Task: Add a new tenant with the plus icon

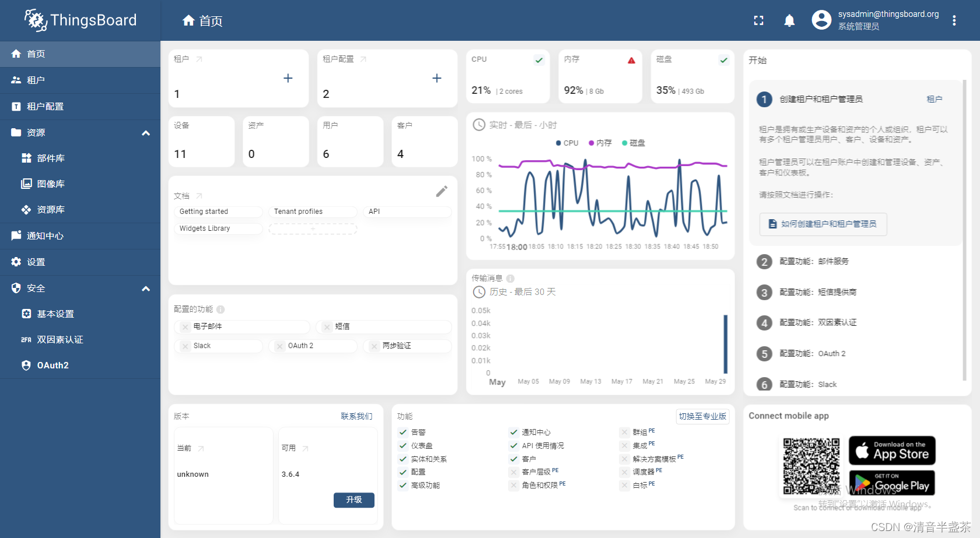Action: [x=288, y=78]
